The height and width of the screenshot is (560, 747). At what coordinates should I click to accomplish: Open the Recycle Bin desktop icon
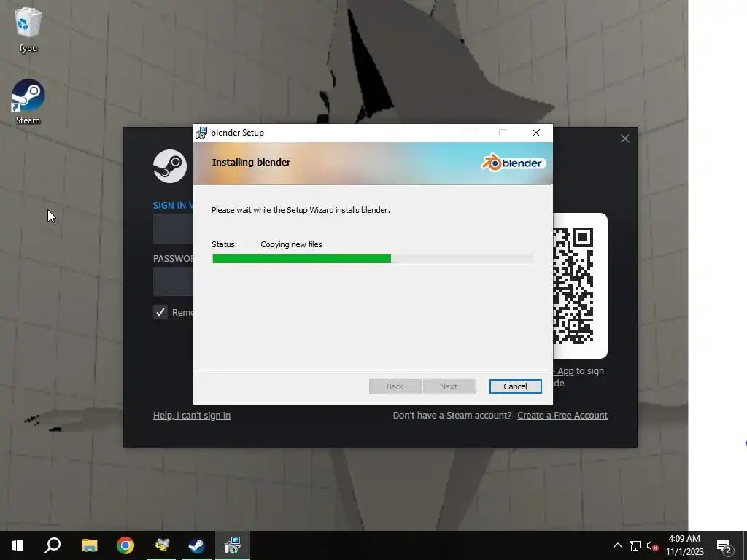pos(28,29)
